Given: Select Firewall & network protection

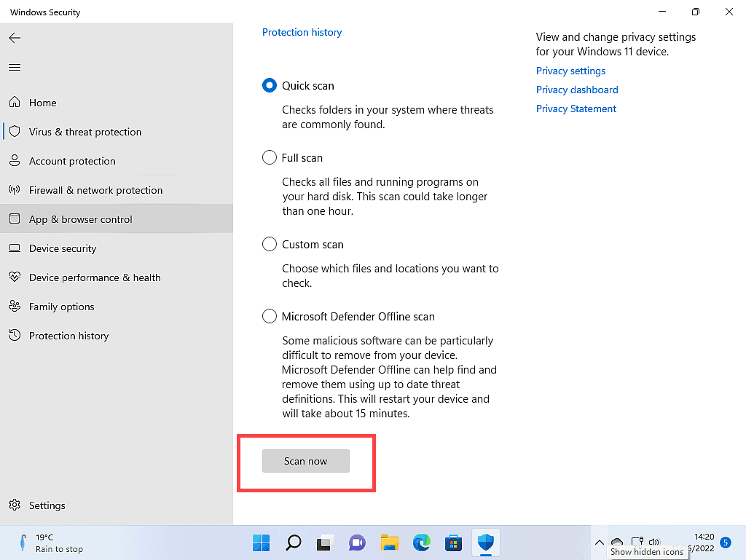Looking at the screenshot, I should [95, 190].
